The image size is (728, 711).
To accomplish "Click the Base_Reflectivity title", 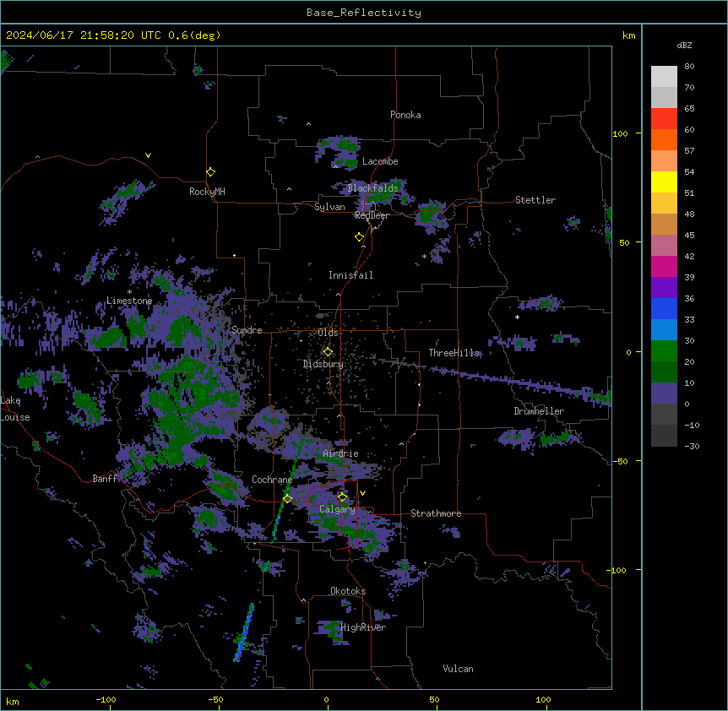I will point(364,13).
